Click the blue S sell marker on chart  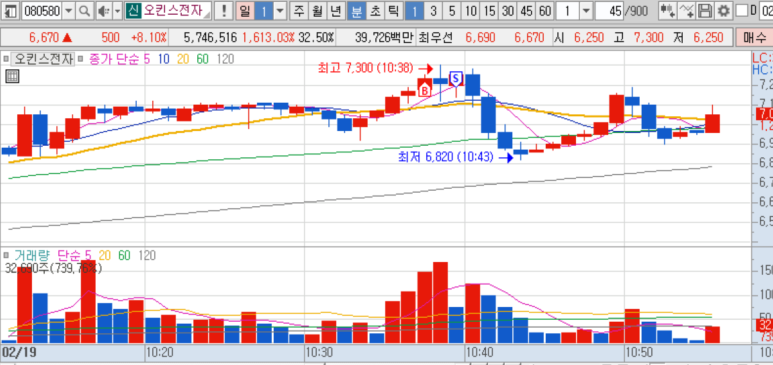coord(456,78)
